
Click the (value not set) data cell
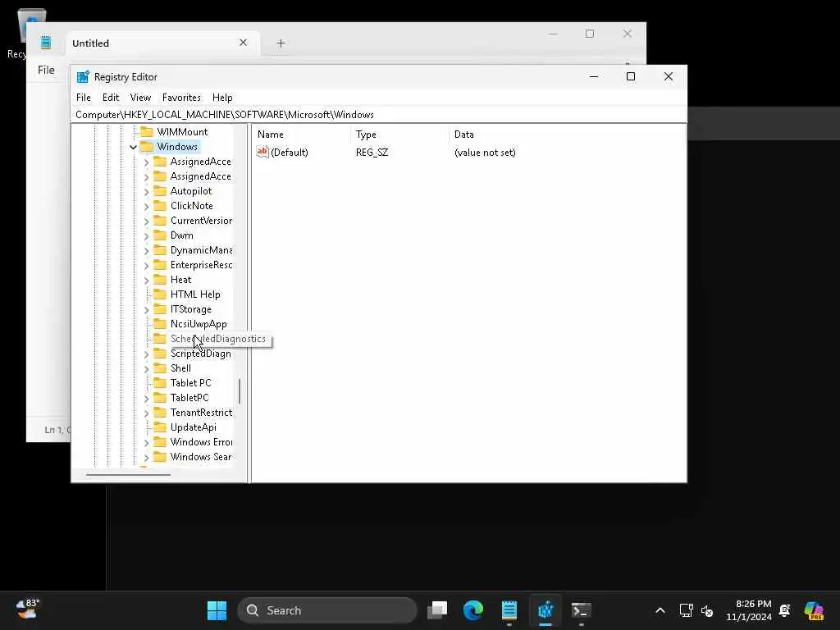pyautogui.click(x=485, y=153)
